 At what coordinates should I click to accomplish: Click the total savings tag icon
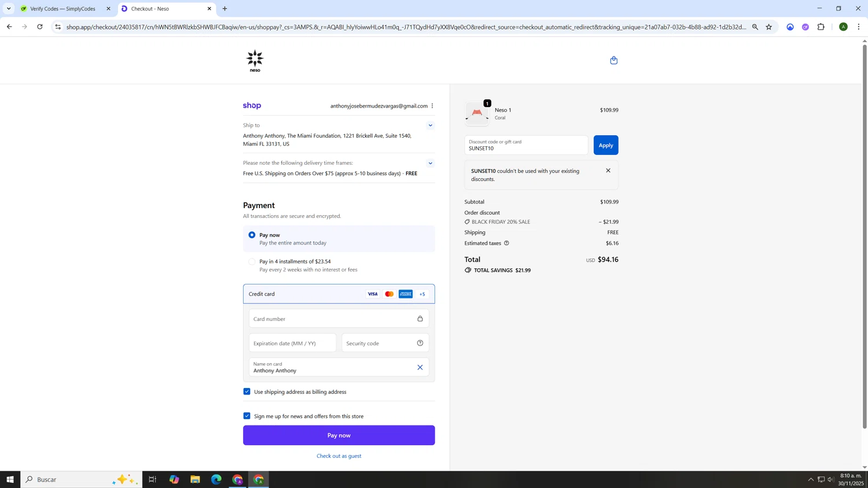coord(468,270)
